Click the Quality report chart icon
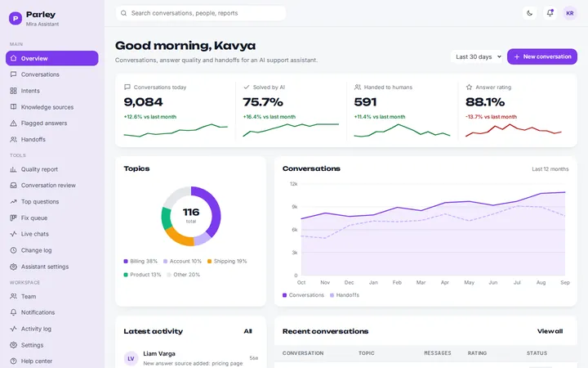The width and height of the screenshot is (588, 368). [14, 169]
